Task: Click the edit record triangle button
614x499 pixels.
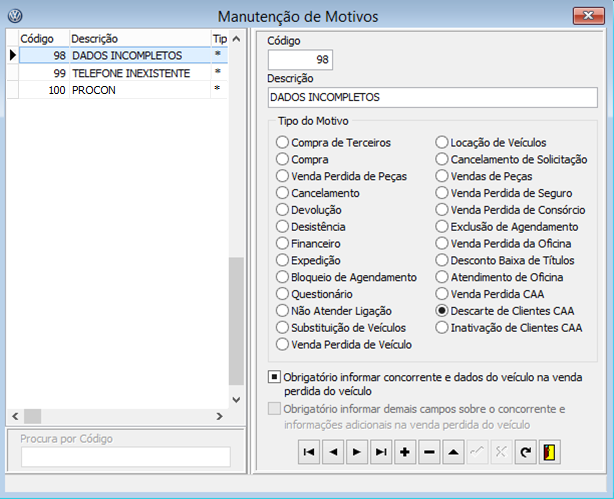Action: [x=453, y=452]
